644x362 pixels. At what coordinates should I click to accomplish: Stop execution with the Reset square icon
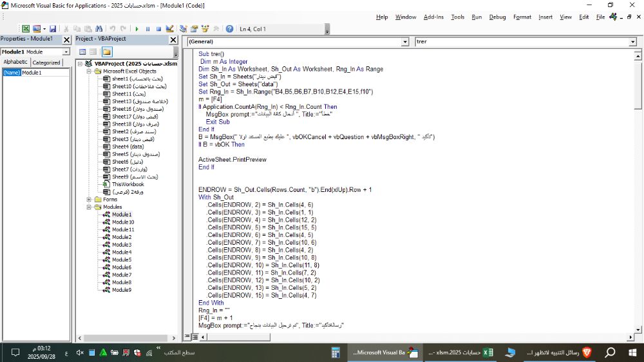(x=158, y=29)
